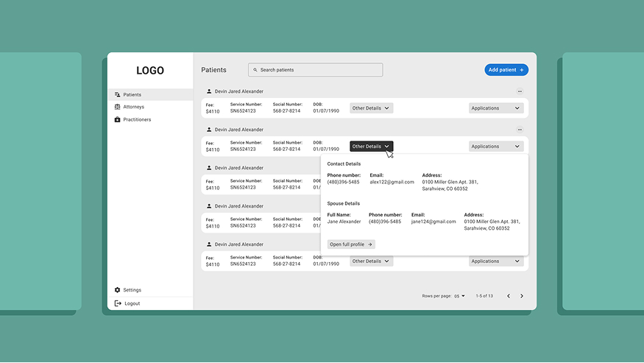Click the Practitioners medical bag icon

[x=118, y=119]
